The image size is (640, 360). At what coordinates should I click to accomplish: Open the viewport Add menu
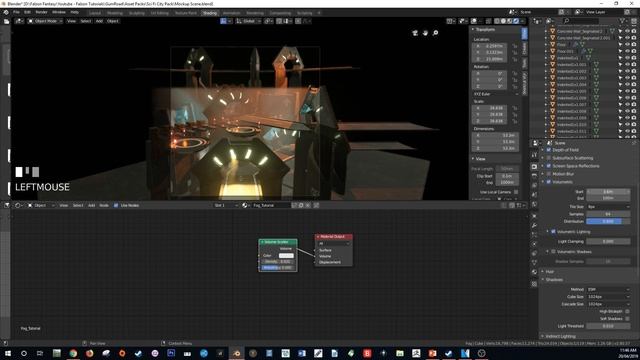tap(99, 21)
